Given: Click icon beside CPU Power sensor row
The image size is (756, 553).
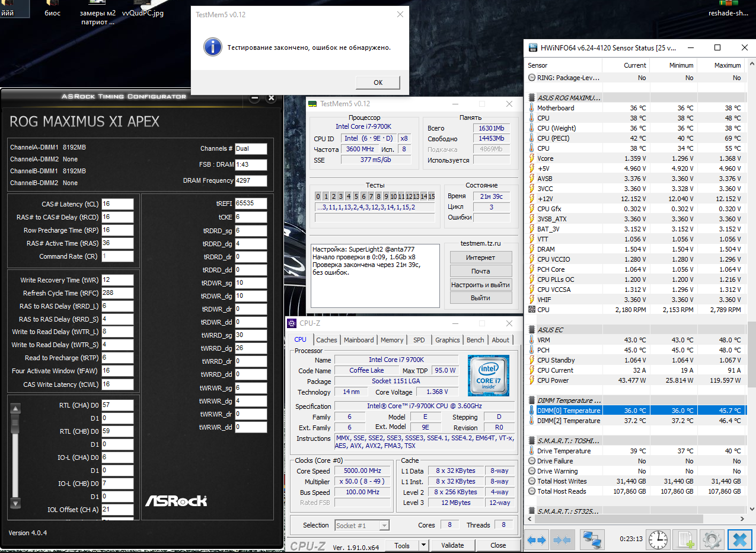Looking at the screenshot, I should [x=531, y=380].
